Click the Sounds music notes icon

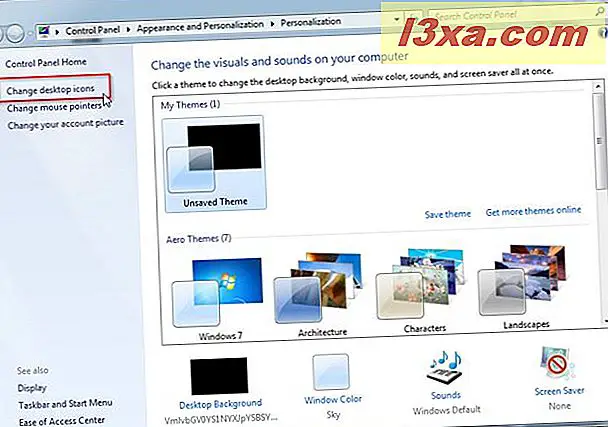[445, 368]
